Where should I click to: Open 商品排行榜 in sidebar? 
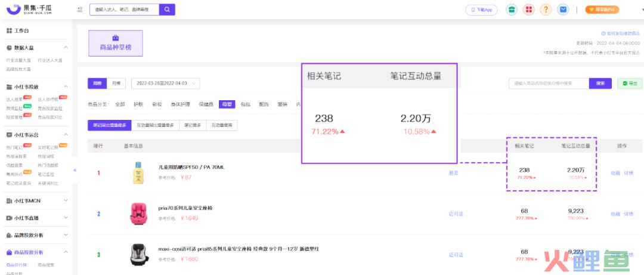click(17, 265)
